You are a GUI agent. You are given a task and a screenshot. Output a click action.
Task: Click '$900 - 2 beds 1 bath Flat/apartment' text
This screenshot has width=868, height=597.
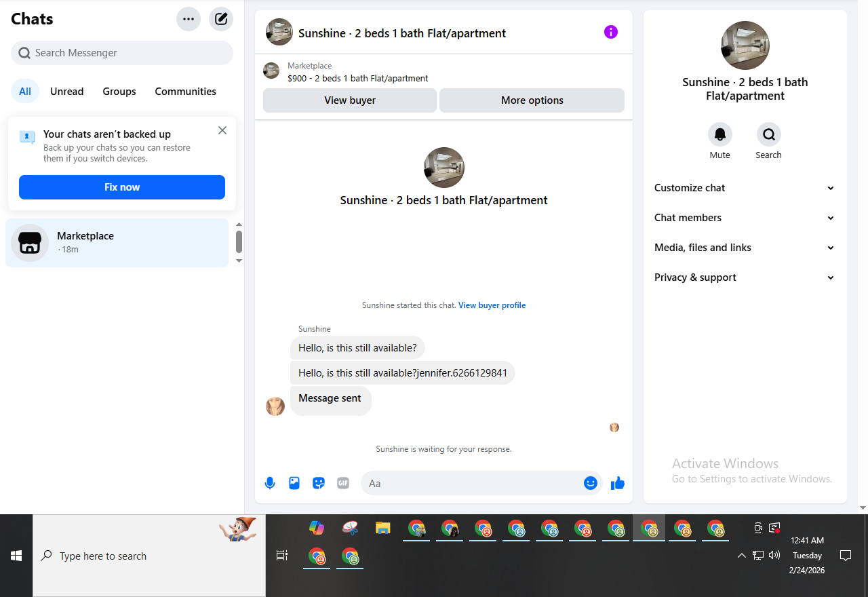(358, 78)
